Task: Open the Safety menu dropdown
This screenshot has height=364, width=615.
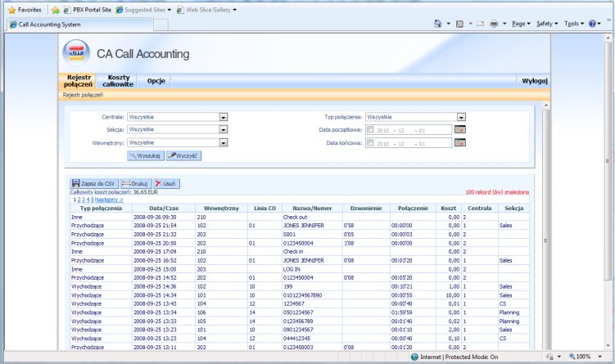Action: (x=547, y=24)
